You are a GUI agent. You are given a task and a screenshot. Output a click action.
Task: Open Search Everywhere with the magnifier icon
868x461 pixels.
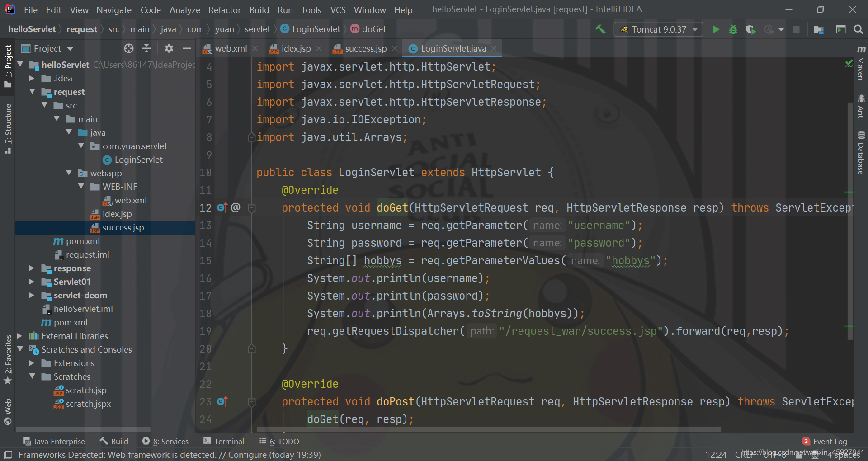(859, 29)
